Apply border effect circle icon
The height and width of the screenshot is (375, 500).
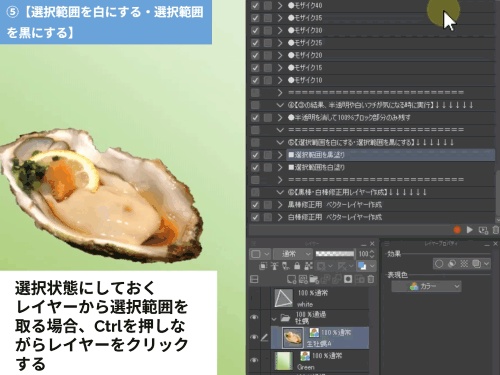click(x=439, y=264)
